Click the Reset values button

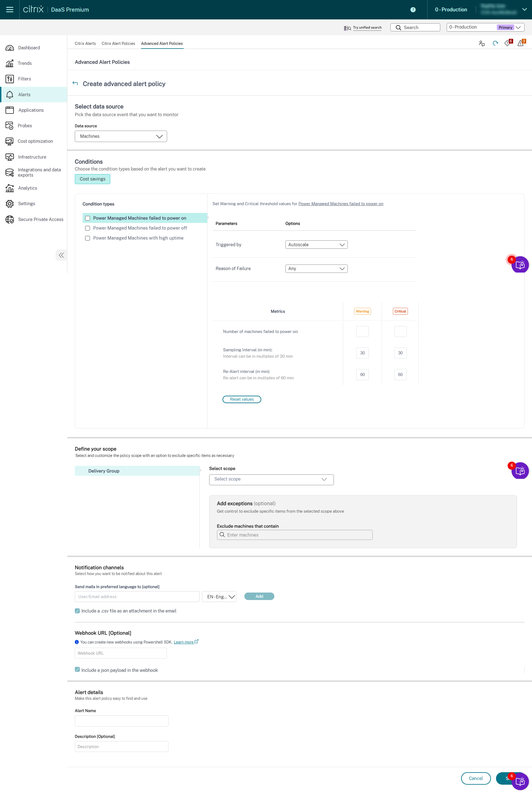(242, 398)
